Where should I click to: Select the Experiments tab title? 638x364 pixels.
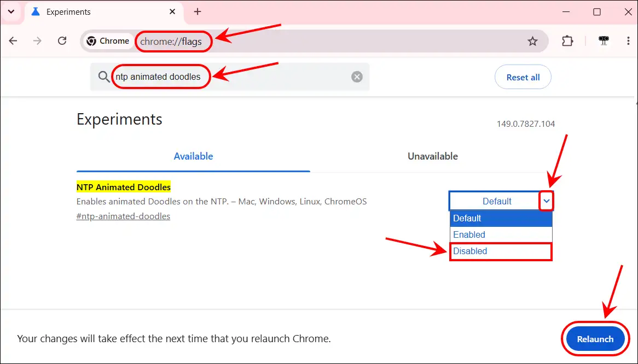68,12
